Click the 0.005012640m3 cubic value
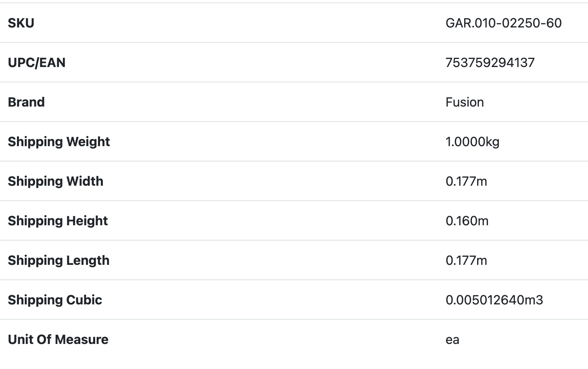The width and height of the screenshot is (588, 369). [494, 300]
